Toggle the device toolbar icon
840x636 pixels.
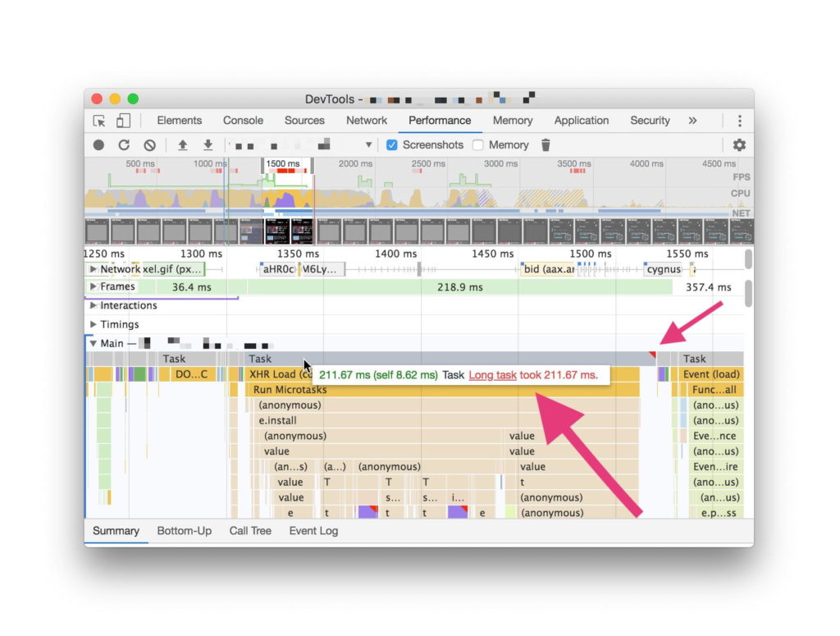[x=123, y=121]
